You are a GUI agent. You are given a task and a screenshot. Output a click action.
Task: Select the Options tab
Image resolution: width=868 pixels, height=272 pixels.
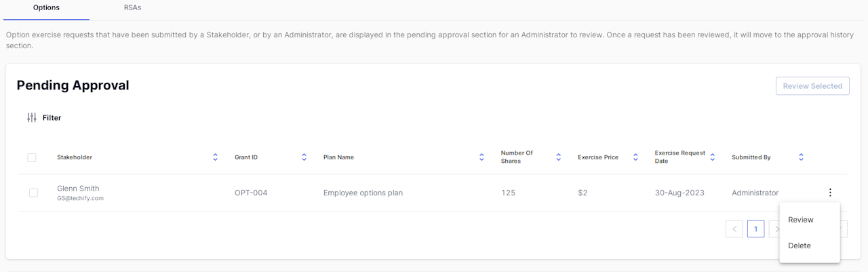46,7
